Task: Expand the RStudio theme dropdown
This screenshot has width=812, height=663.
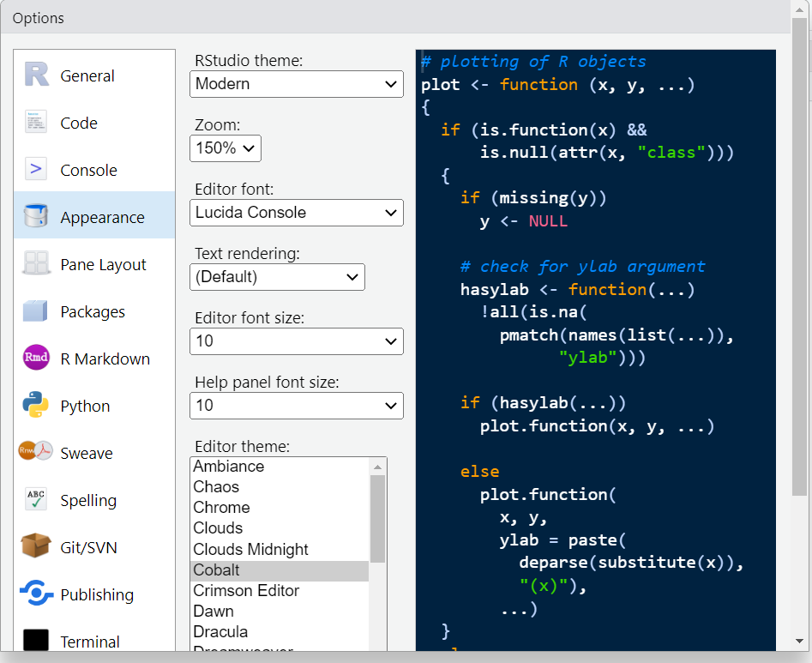Action: click(296, 84)
